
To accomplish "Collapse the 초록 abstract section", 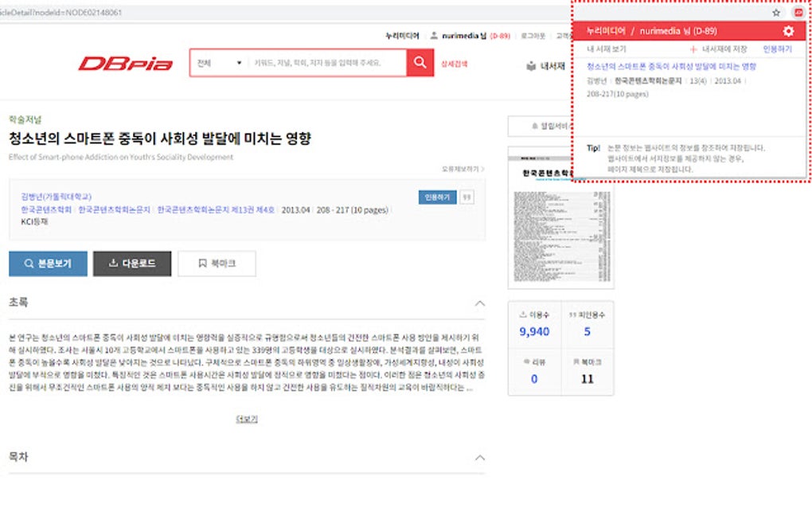I will click(479, 303).
